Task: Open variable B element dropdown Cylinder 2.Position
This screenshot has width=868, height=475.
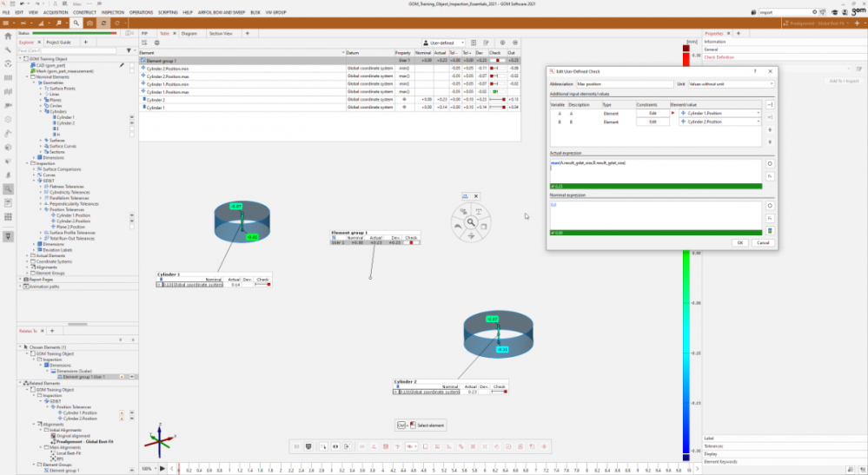Action: pyautogui.click(x=720, y=122)
